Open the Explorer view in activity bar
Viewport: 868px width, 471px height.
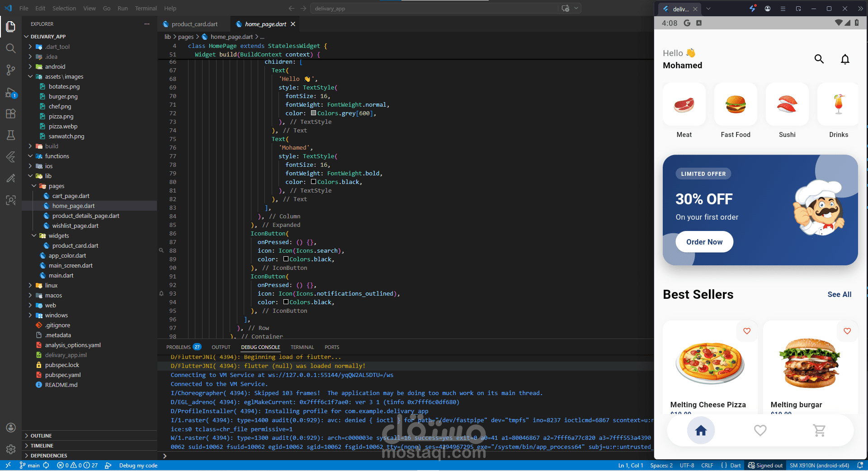pos(11,27)
